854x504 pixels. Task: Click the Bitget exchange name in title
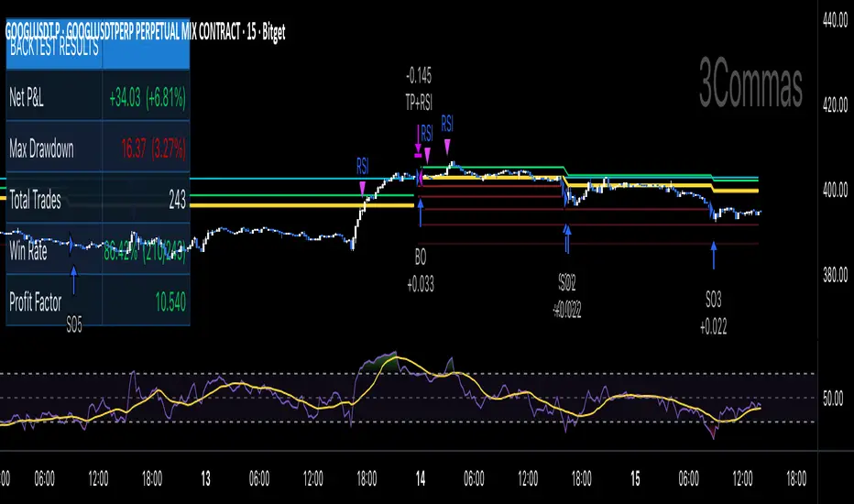coord(273,33)
